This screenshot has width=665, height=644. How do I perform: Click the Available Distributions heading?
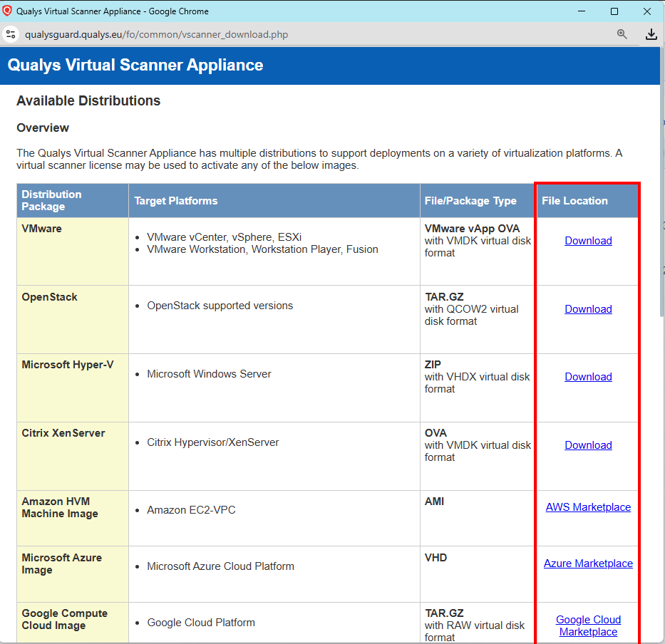(x=88, y=100)
